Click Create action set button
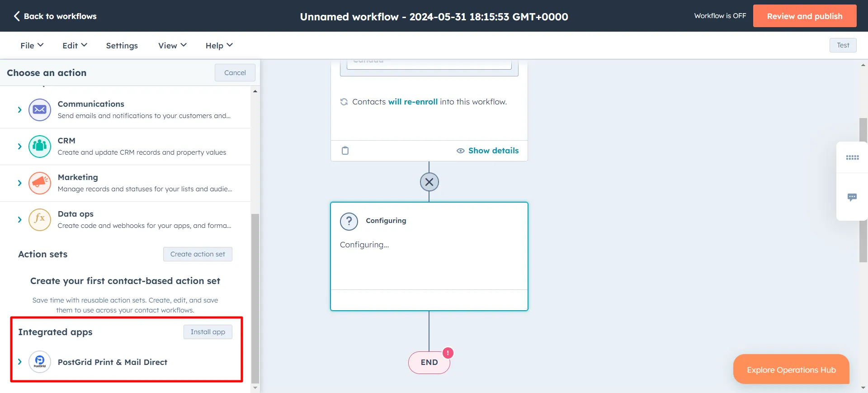 point(198,254)
